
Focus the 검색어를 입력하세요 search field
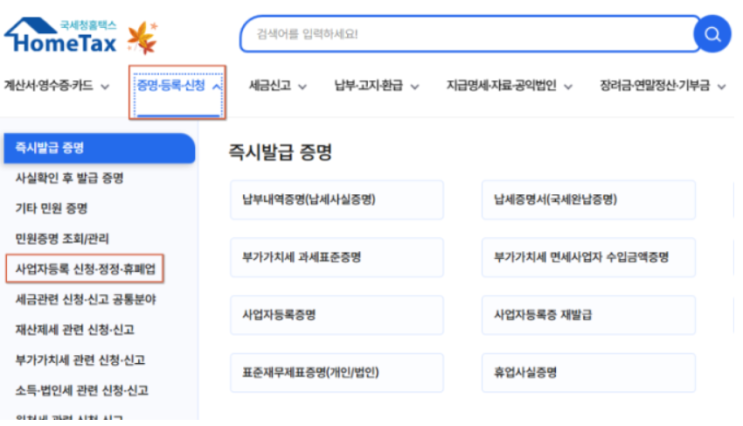click(469, 34)
